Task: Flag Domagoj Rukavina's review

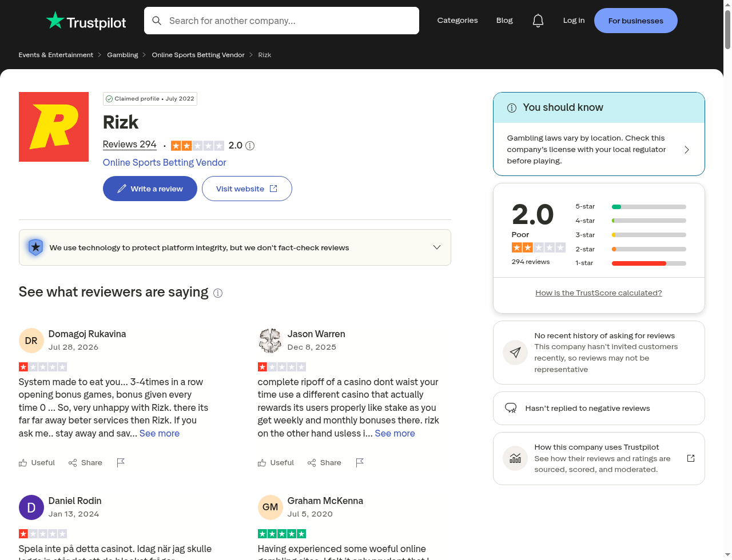Action: [121, 462]
